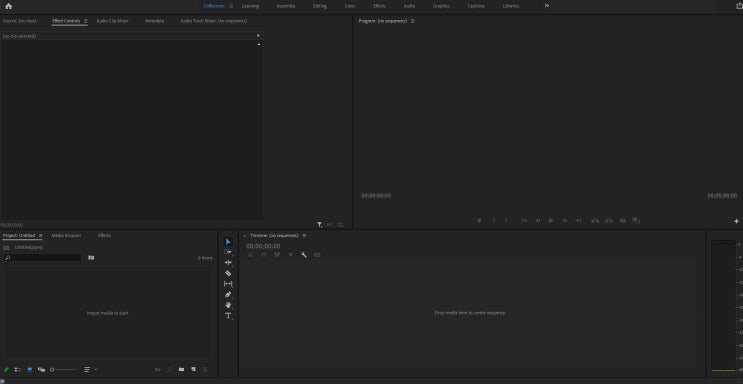Switch to the Color workspace
This screenshot has height=384, width=743.
[350, 6]
